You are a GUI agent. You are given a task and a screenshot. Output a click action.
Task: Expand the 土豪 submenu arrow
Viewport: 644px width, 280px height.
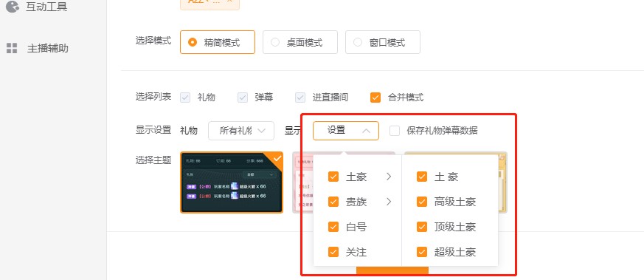389,177
